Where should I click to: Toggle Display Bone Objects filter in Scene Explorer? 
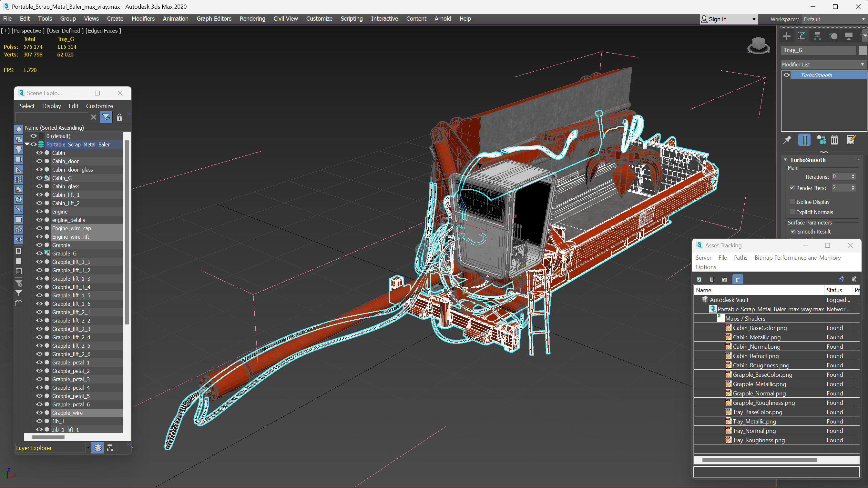point(19,209)
